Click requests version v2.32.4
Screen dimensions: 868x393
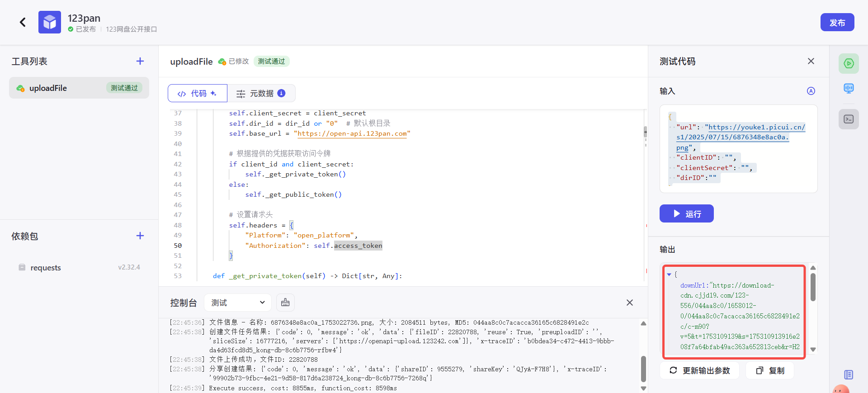(x=129, y=267)
